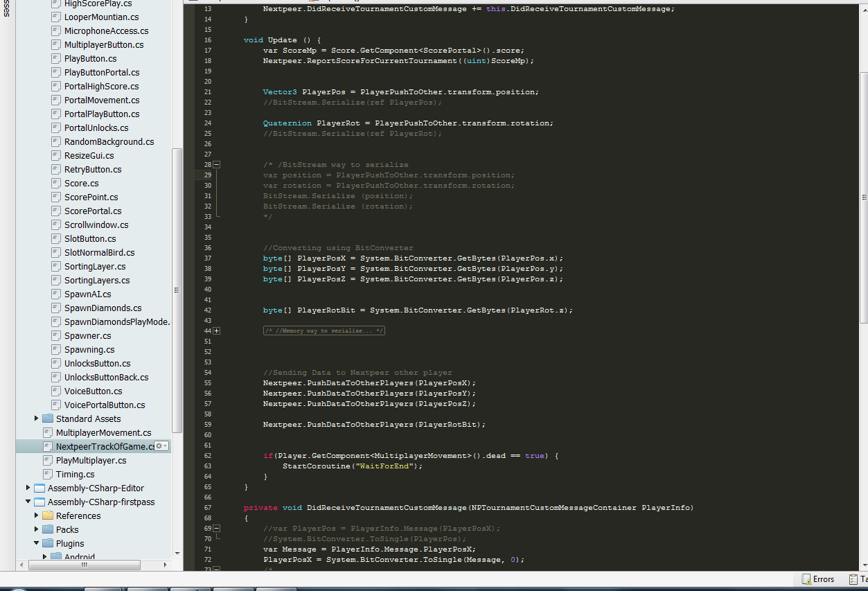Screen dimensions: 868x591
Task: Click the References folder icon
Action: coord(48,515)
